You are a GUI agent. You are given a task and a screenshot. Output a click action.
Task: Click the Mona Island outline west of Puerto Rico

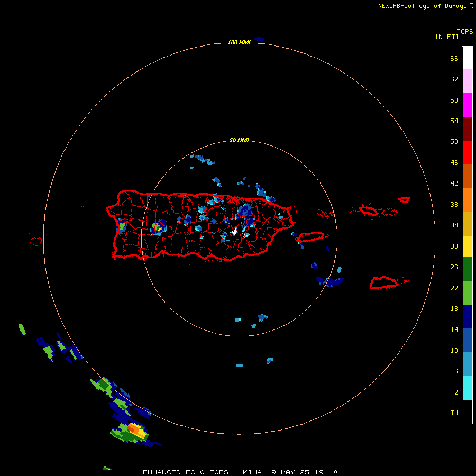(36, 241)
